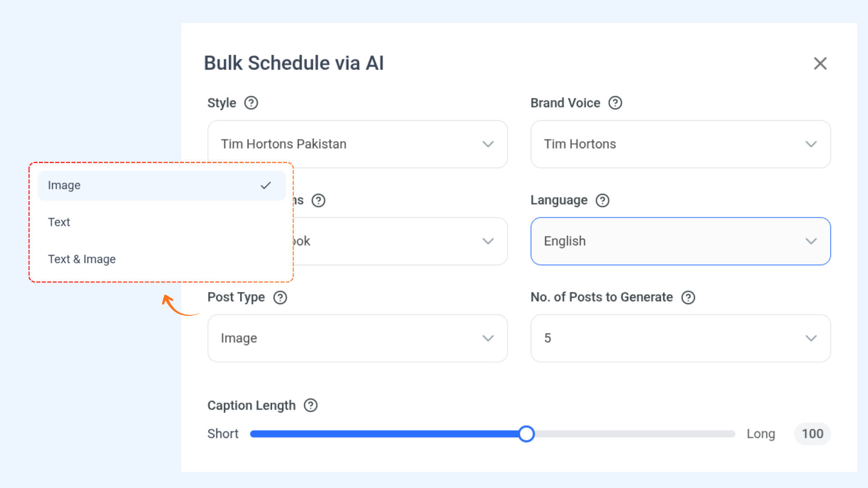Click the caption length slider handle

[526, 434]
